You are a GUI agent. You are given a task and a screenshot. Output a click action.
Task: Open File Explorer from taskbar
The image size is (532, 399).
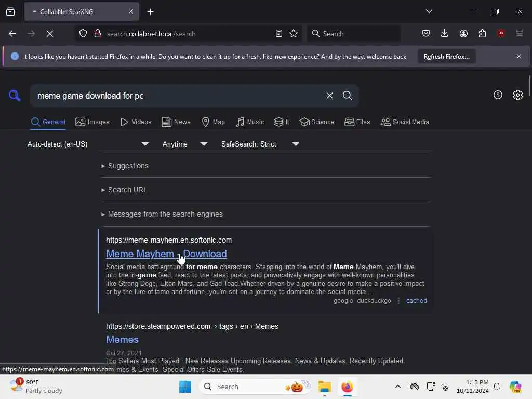(x=324, y=387)
